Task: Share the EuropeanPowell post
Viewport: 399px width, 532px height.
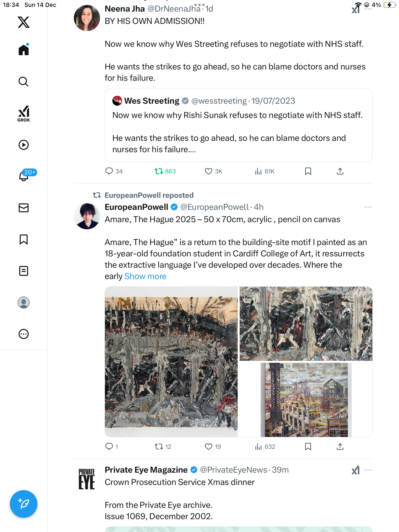Action: (340, 447)
